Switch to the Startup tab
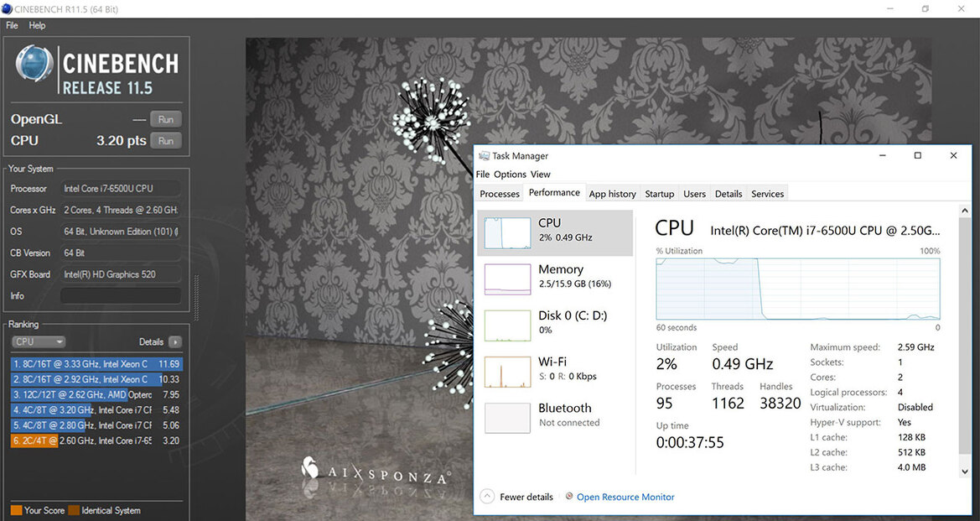980x521 pixels. click(660, 194)
